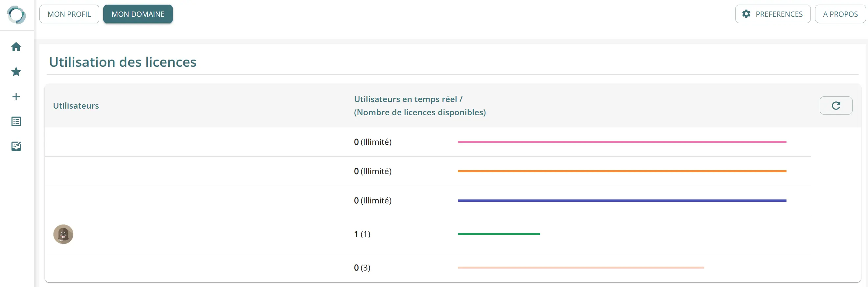Viewport: 868px width, 287px height.
Task: Go to the Home page icon
Action: (16, 46)
